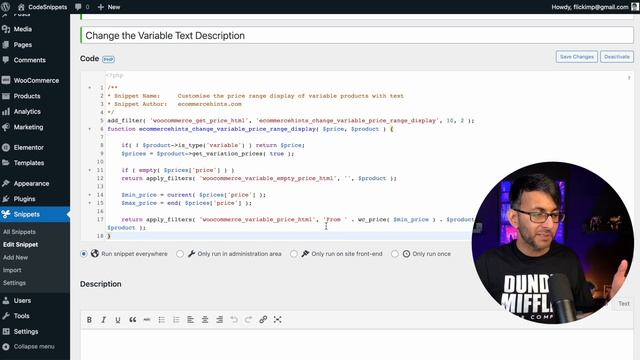Fold the code at line 14

(90, 195)
